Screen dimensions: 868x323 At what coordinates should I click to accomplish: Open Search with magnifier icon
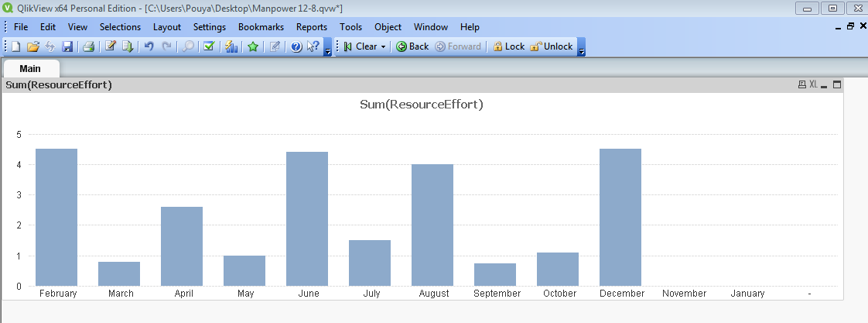[x=188, y=46]
